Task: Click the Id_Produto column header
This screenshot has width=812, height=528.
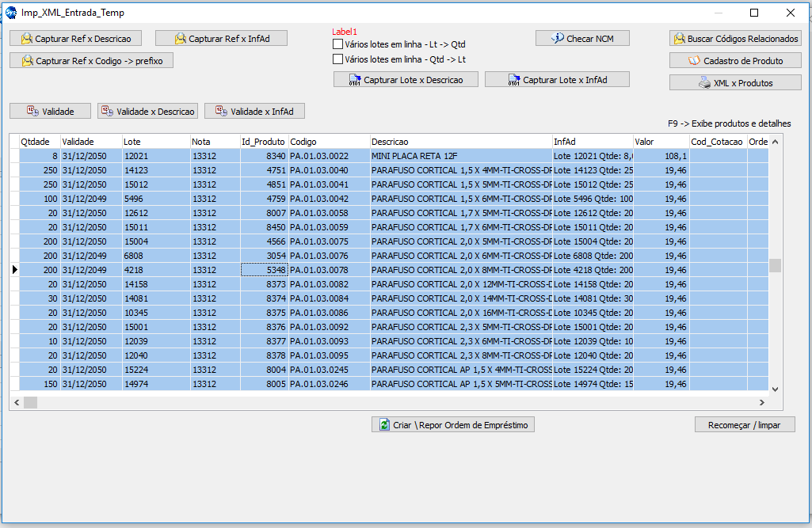Action: (x=263, y=142)
